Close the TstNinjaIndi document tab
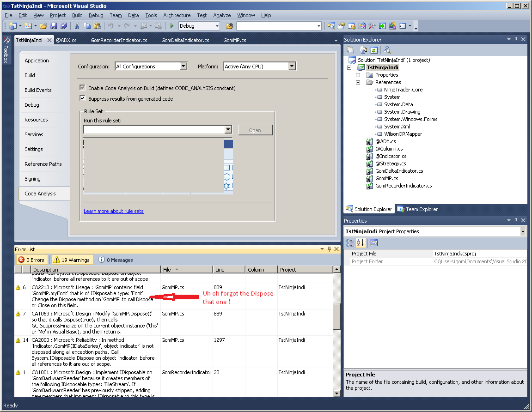Image resolution: width=532 pixels, height=412 pixels. click(x=49, y=40)
